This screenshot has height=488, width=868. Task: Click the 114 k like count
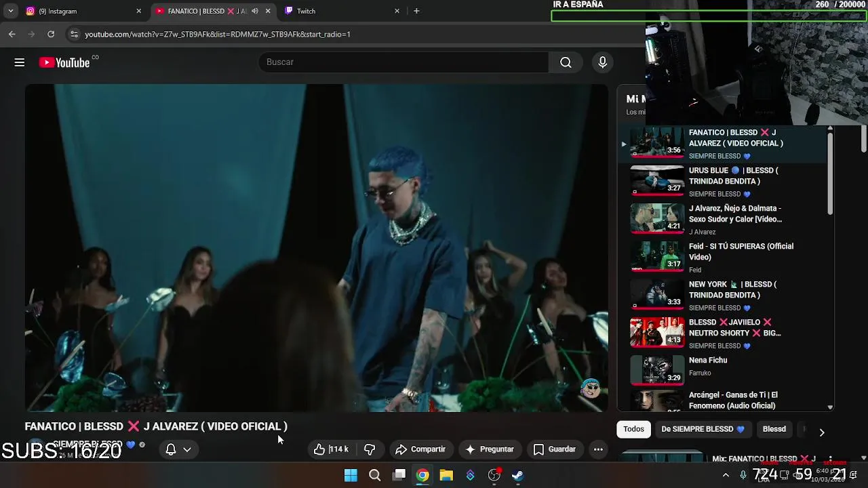click(339, 449)
